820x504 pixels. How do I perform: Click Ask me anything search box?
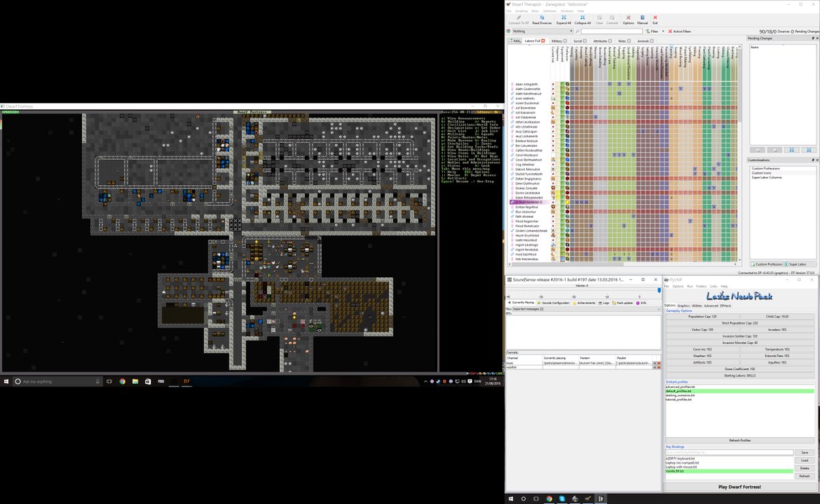pyautogui.click(x=58, y=381)
